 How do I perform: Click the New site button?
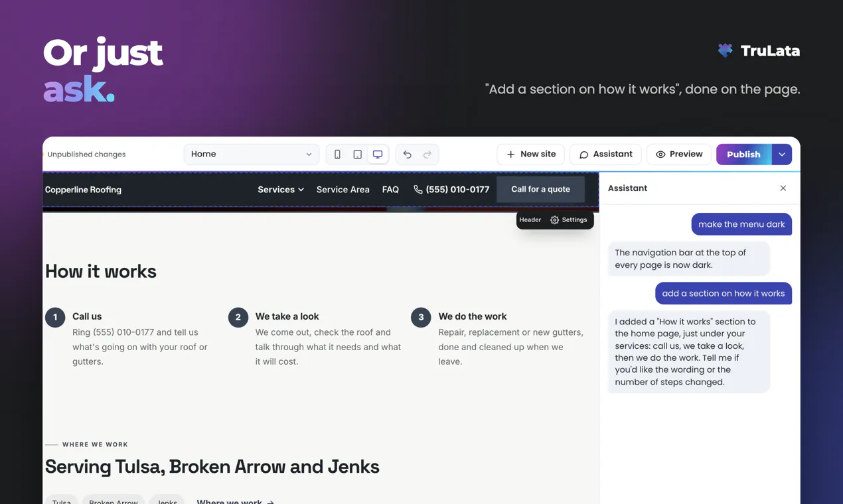pyautogui.click(x=530, y=154)
